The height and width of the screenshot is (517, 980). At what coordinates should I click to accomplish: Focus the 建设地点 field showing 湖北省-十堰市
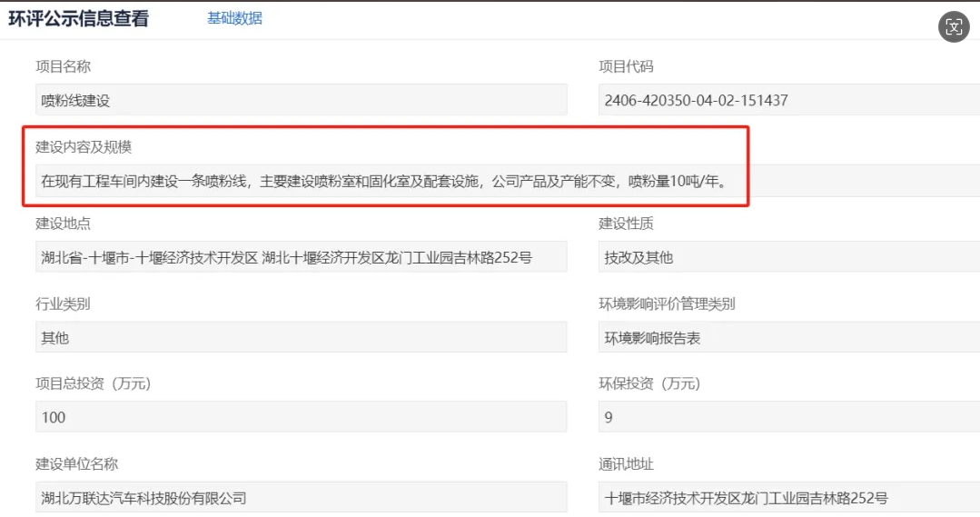(x=301, y=257)
